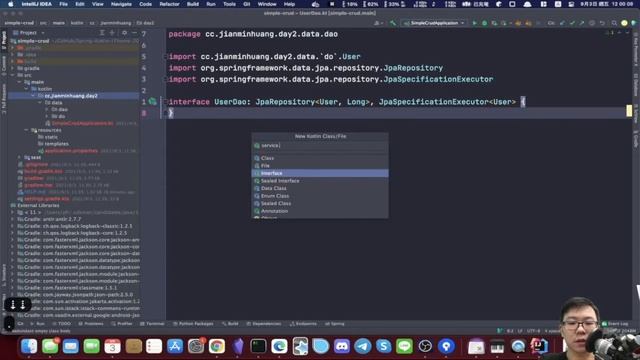The width and height of the screenshot is (640, 360).
Task: Click the Pull Requests vertical tab on left edge
Action: coord(4,99)
